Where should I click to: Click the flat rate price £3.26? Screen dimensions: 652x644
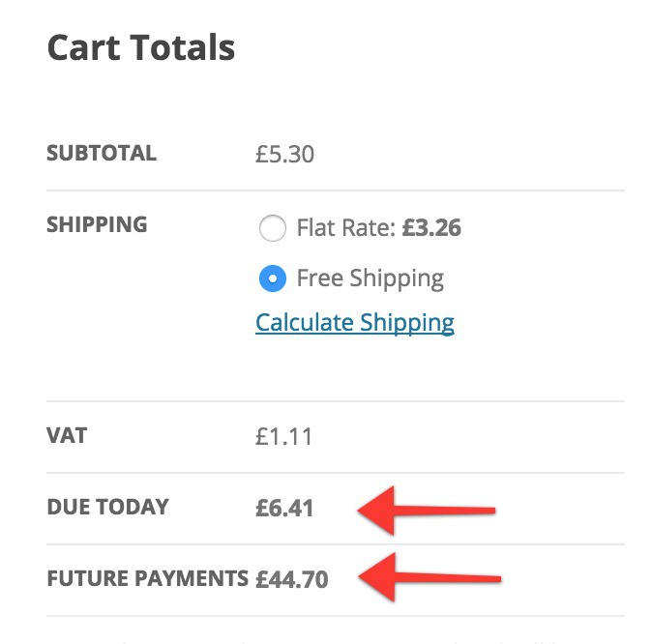431,229
